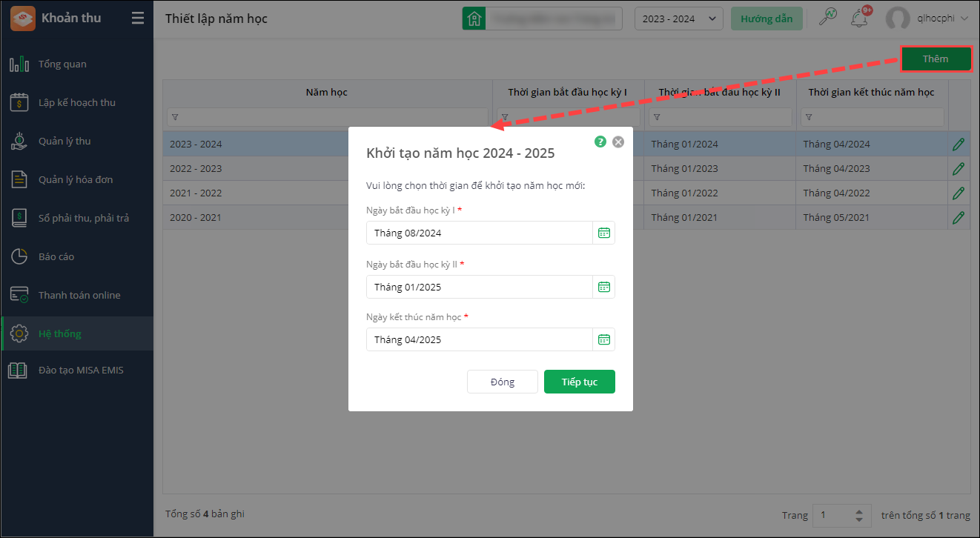Click the green help icon in the dialog
The height and width of the screenshot is (538, 980).
[600, 142]
